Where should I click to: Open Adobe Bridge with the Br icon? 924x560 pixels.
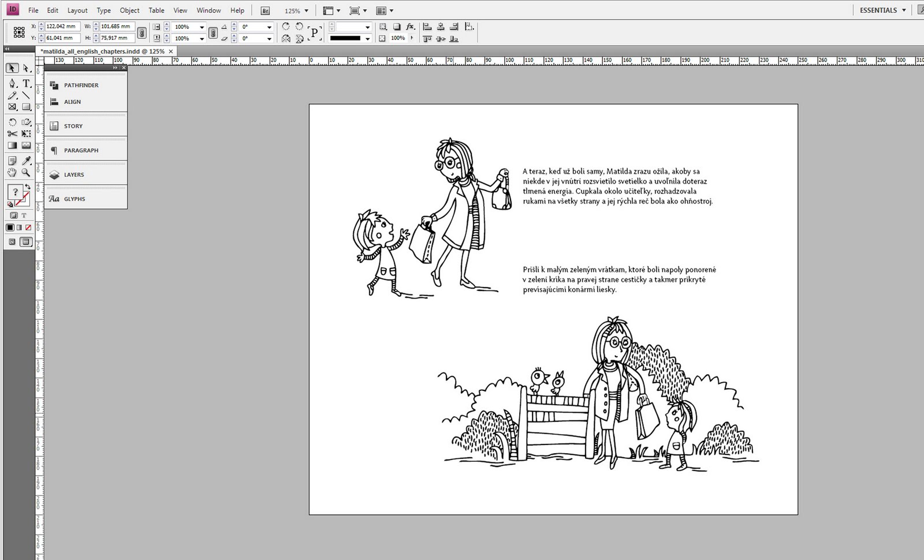265,10
